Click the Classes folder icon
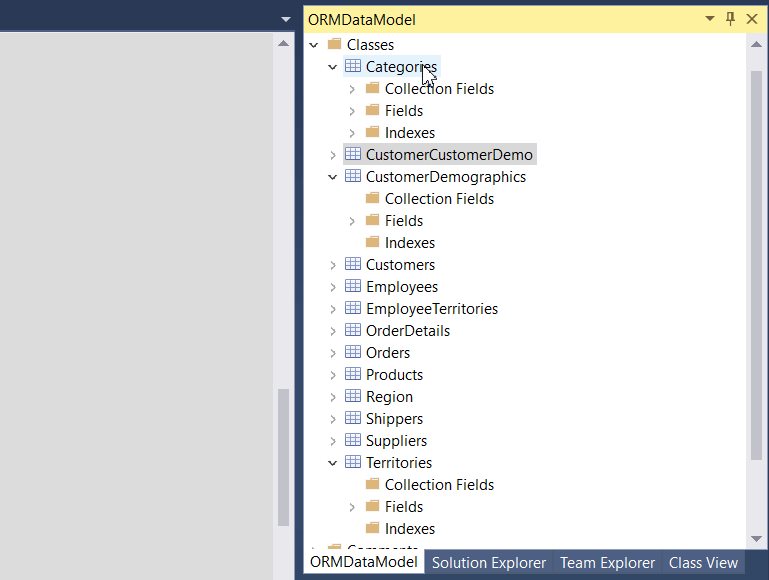This screenshot has width=769, height=580. point(334,44)
